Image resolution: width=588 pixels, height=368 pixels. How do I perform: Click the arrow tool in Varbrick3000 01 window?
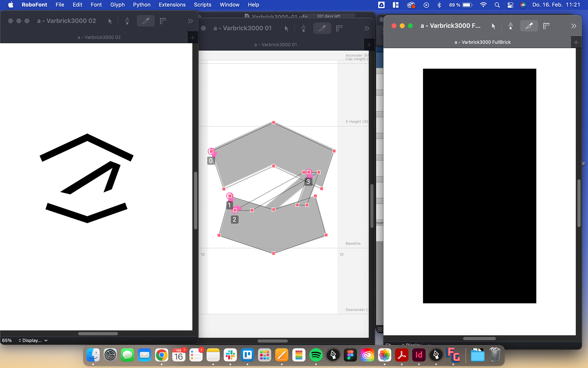point(286,29)
